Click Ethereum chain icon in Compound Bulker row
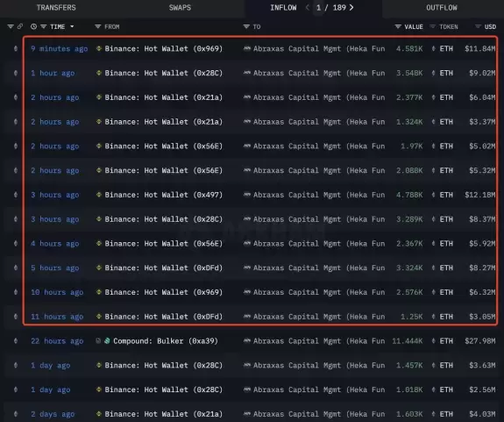Viewport: 504px width, 422px height. [16, 341]
